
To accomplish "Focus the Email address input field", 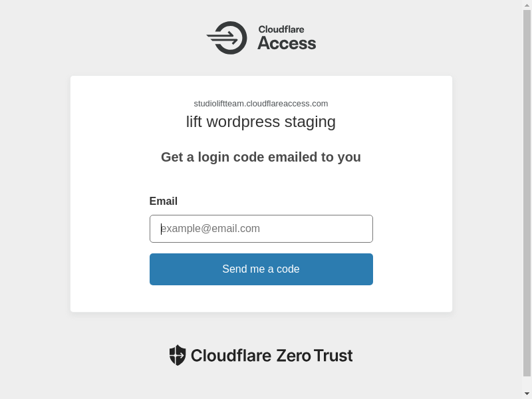I will pyautogui.click(x=261, y=229).
